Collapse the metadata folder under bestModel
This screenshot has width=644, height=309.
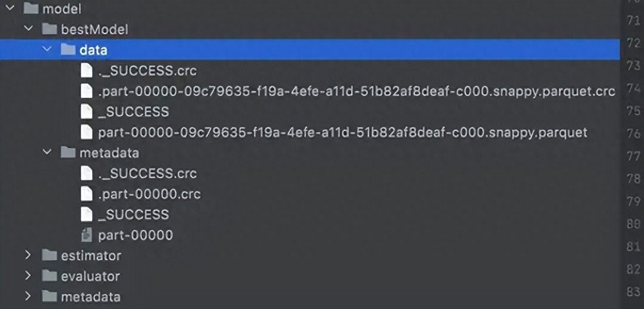click(47, 152)
